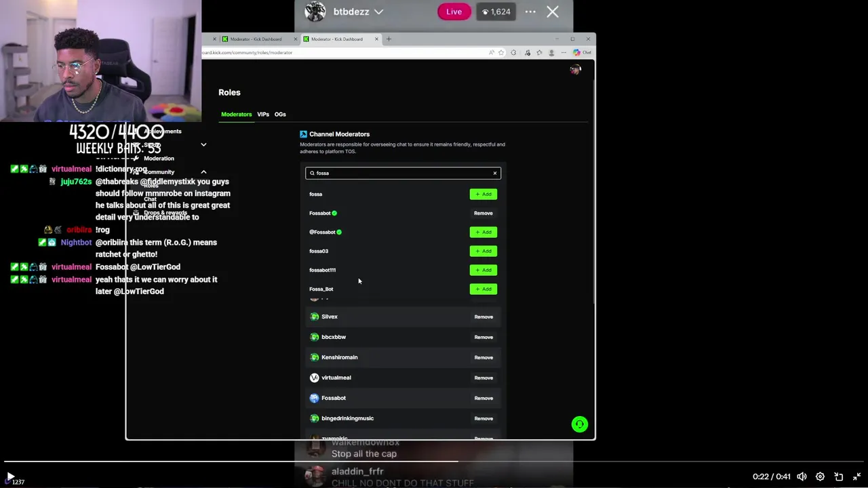868x488 pixels.
Task: Exit fullscreen with the shrink arrows icon
Action: coord(856,476)
